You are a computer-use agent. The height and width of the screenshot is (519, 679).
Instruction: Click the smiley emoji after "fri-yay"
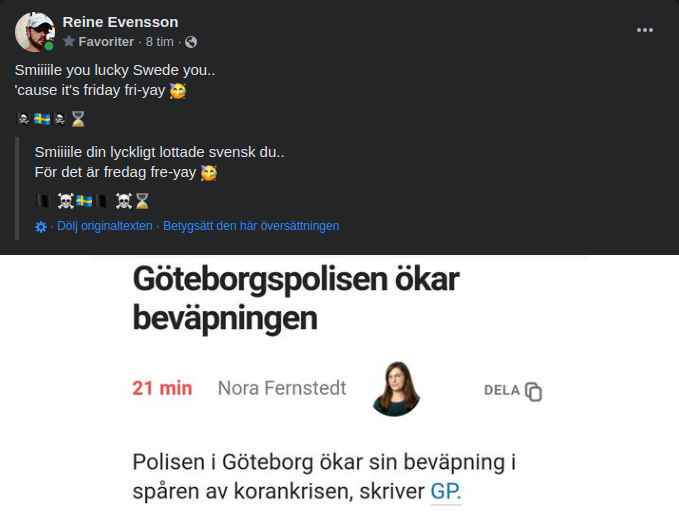pyautogui.click(x=179, y=91)
